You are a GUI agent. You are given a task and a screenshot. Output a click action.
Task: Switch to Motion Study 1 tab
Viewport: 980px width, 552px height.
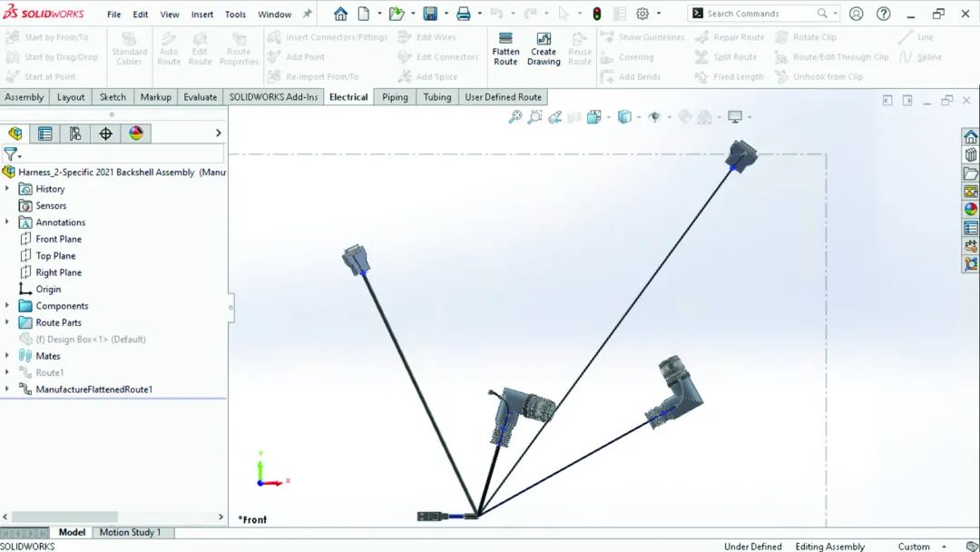(130, 532)
